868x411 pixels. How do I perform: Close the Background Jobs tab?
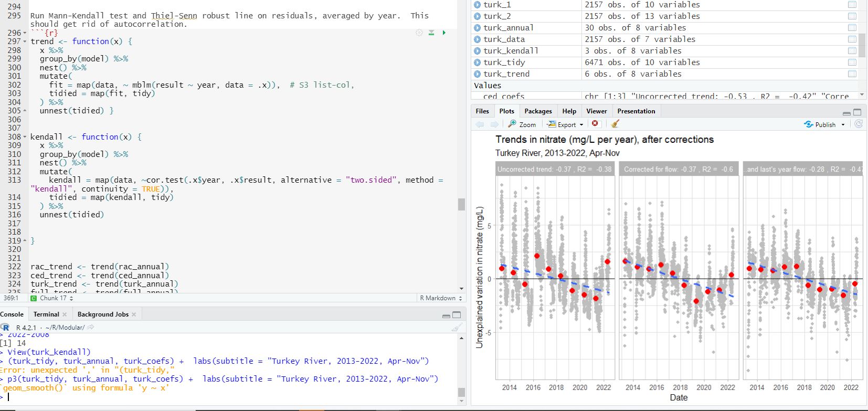(134, 314)
